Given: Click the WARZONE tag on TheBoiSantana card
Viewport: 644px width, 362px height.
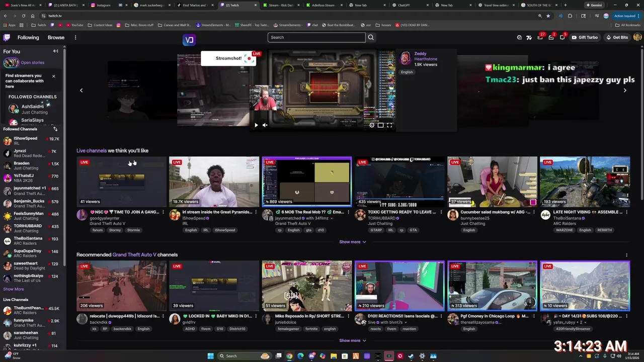Looking at the screenshot, I should click(x=565, y=230).
